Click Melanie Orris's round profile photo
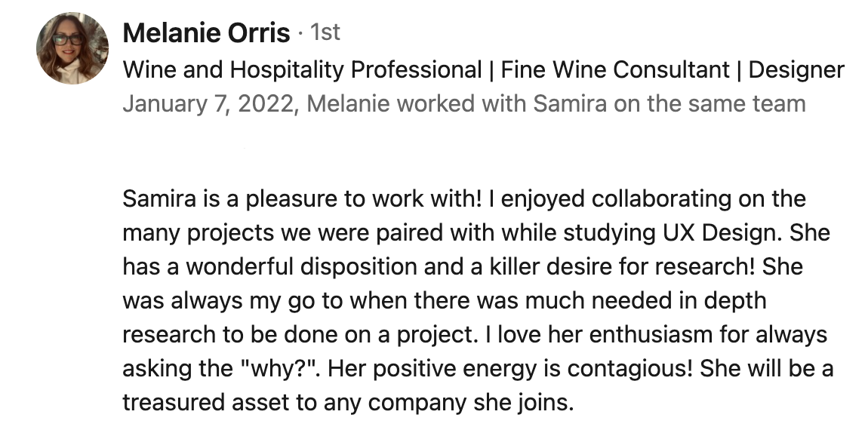The height and width of the screenshot is (433, 868). [72, 48]
